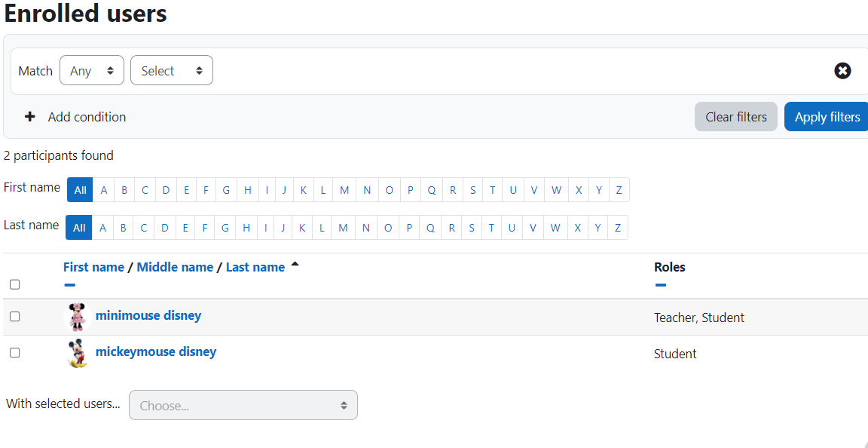
Task: Collapse the Roles column using the dash icon
Action: (660, 285)
